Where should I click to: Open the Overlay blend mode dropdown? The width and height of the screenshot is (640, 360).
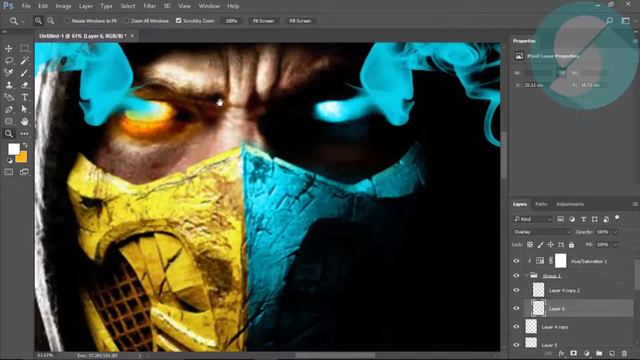(542, 232)
